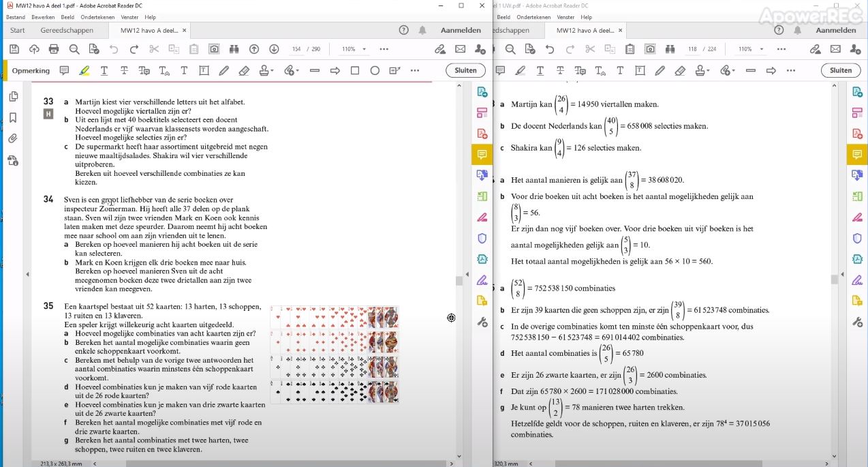
Task: Click zoom magnifier in right window toolbar
Action: click(510, 49)
